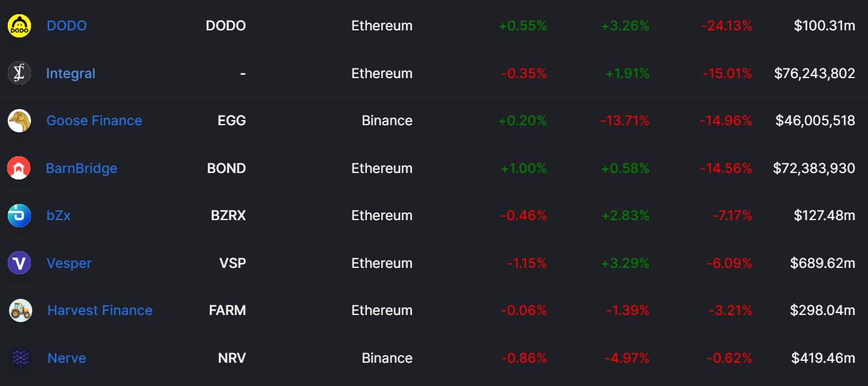868x386 pixels.
Task: Click the Harvest Finance tractor icon
Action: coord(20,310)
